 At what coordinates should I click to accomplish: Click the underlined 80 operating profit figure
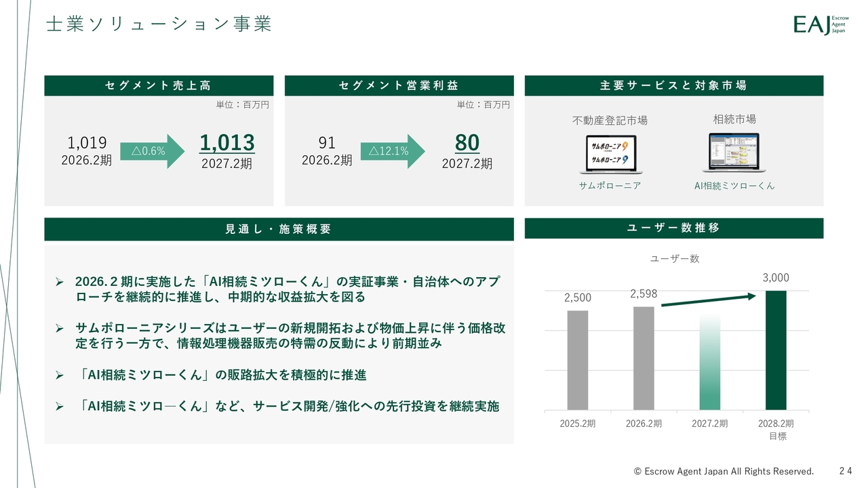pyautogui.click(x=467, y=143)
